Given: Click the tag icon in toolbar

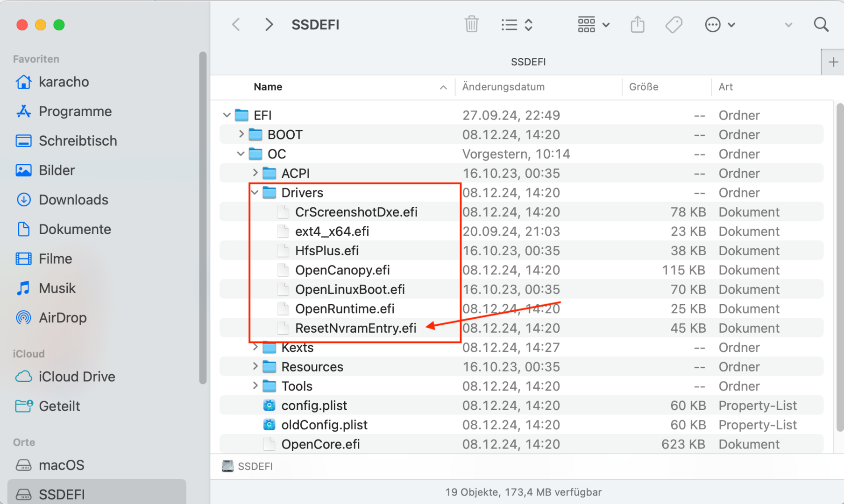Looking at the screenshot, I should click(x=674, y=25).
